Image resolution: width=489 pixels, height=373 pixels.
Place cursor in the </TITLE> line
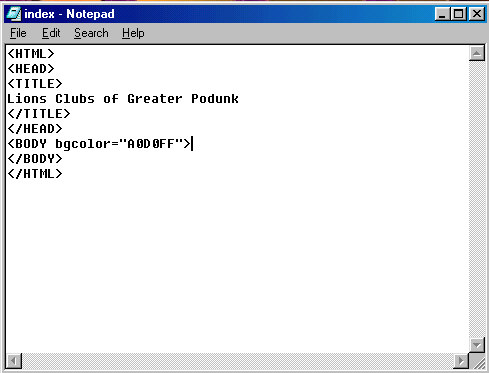click(x=39, y=114)
